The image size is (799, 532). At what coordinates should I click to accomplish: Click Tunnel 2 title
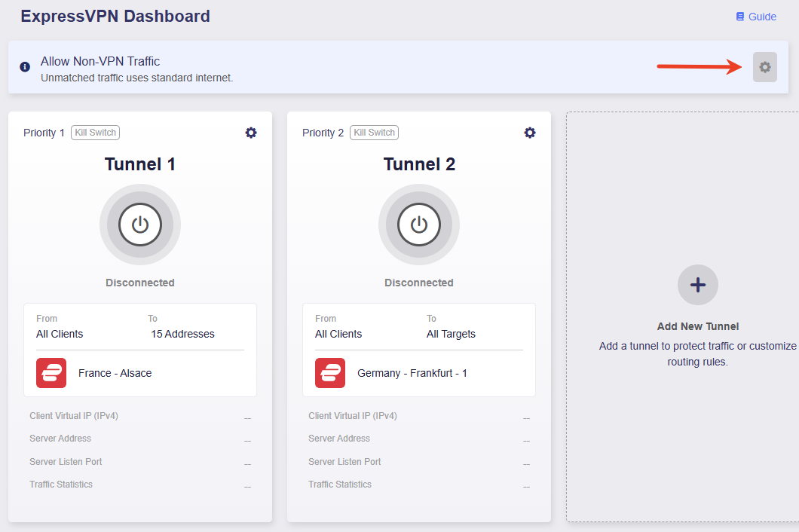pyautogui.click(x=419, y=164)
